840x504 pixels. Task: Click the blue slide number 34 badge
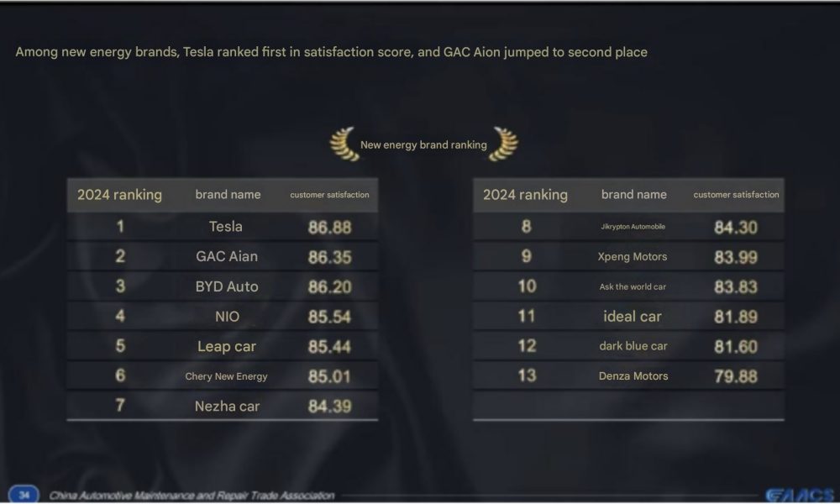tap(24, 495)
